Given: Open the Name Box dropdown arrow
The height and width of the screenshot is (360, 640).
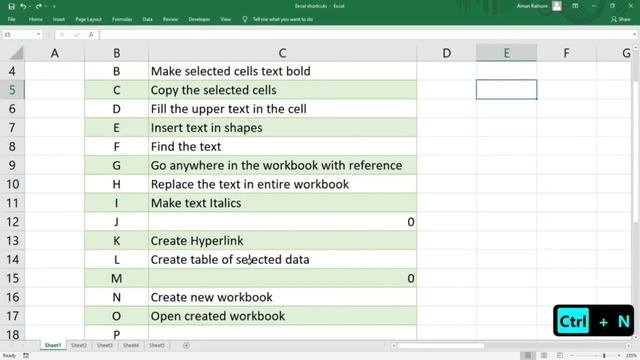Looking at the screenshot, I should pyautogui.click(x=38, y=35).
